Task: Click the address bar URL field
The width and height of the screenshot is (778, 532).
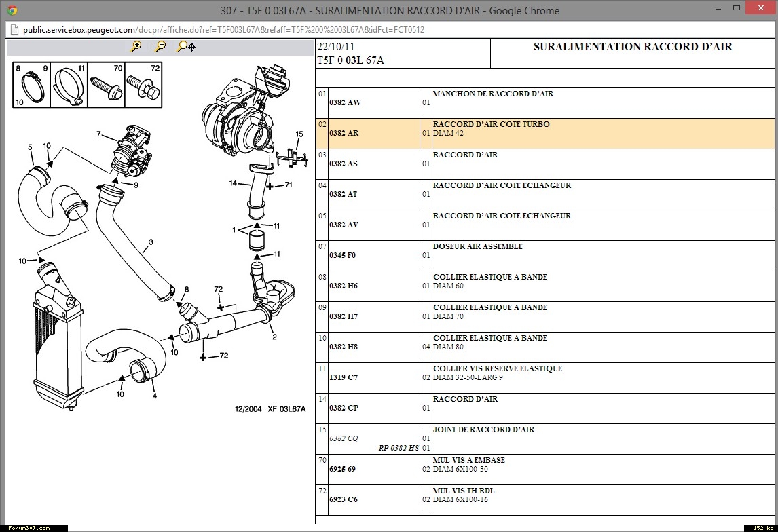Action: pyautogui.click(x=224, y=30)
